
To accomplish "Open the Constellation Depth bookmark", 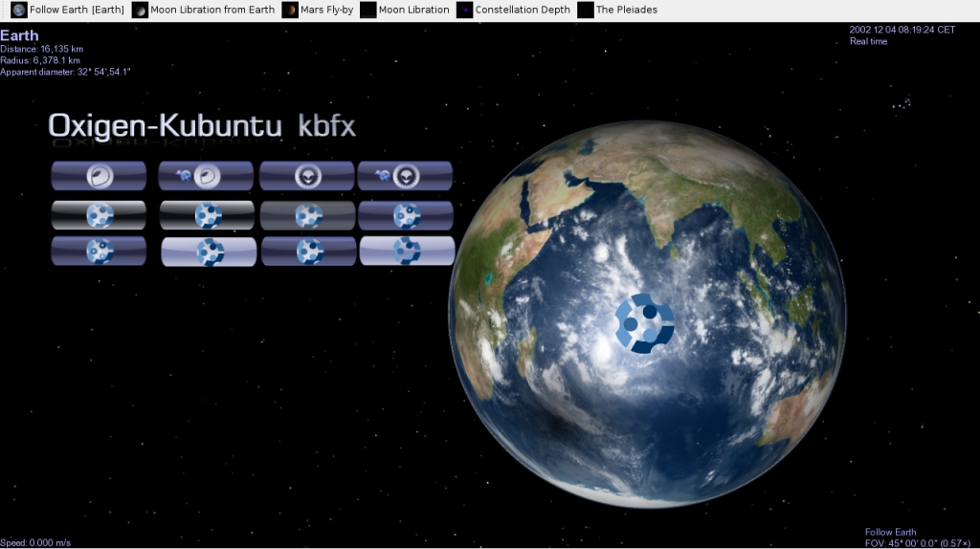I will point(514,10).
